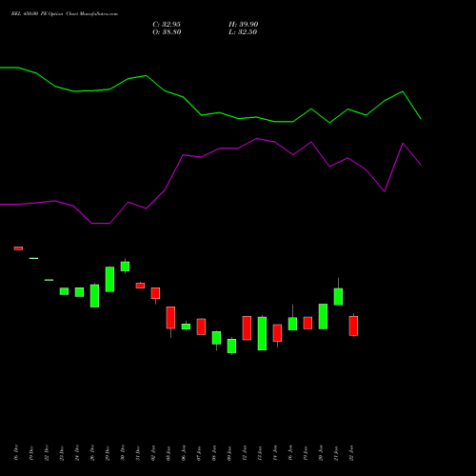Click the 14 Jan date label
The image size is (476, 476).
275,453
